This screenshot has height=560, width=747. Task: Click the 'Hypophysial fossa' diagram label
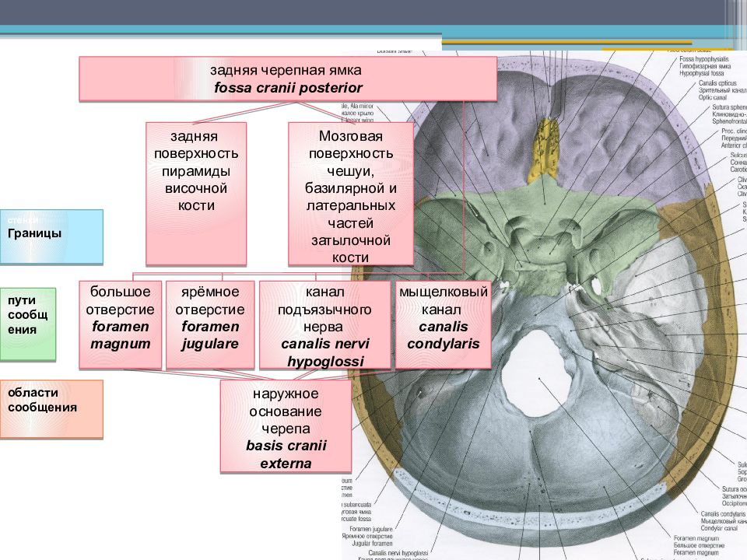click(701, 73)
